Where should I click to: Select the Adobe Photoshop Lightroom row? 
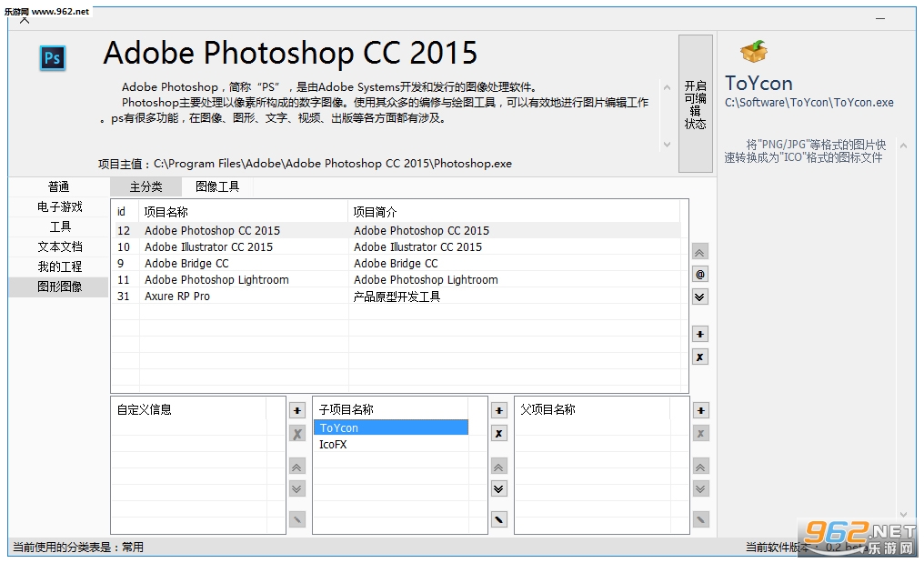point(396,280)
